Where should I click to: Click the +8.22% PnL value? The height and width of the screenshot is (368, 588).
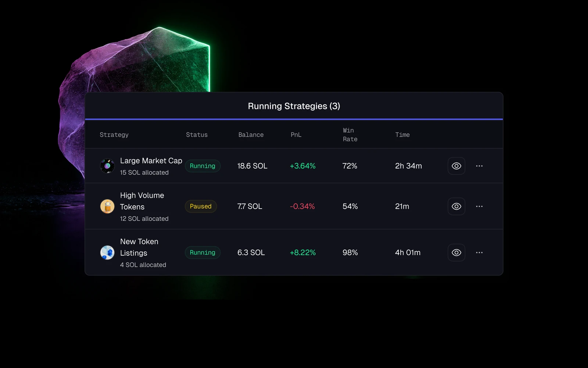click(302, 252)
